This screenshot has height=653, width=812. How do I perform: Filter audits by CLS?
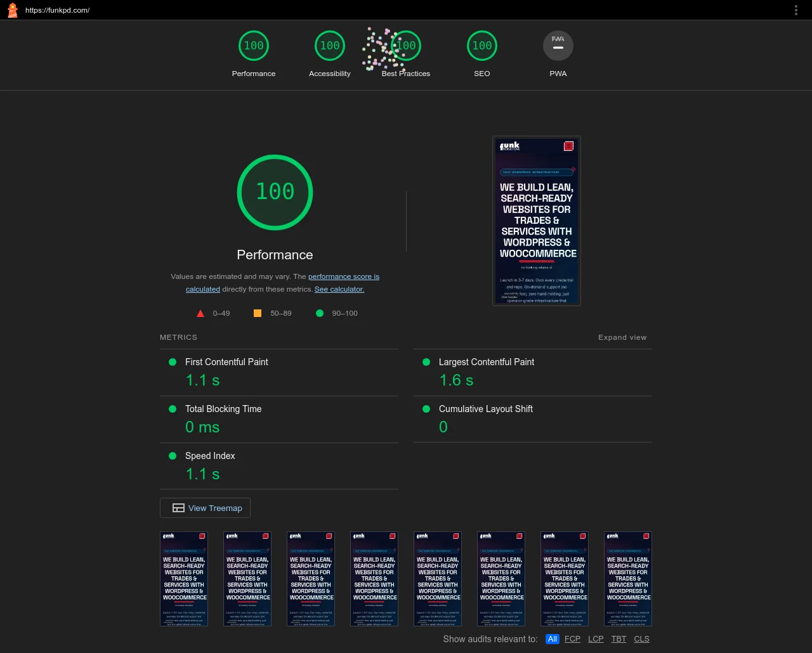coord(641,639)
